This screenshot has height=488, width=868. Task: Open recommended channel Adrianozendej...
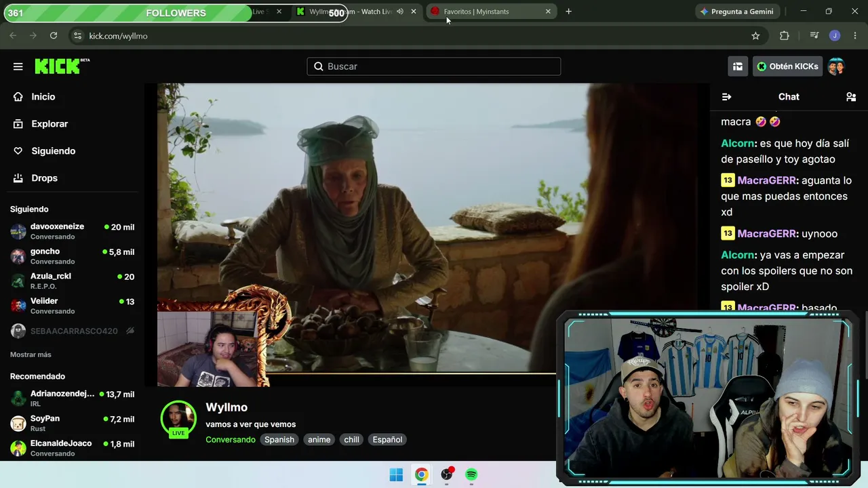[x=72, y=399]
